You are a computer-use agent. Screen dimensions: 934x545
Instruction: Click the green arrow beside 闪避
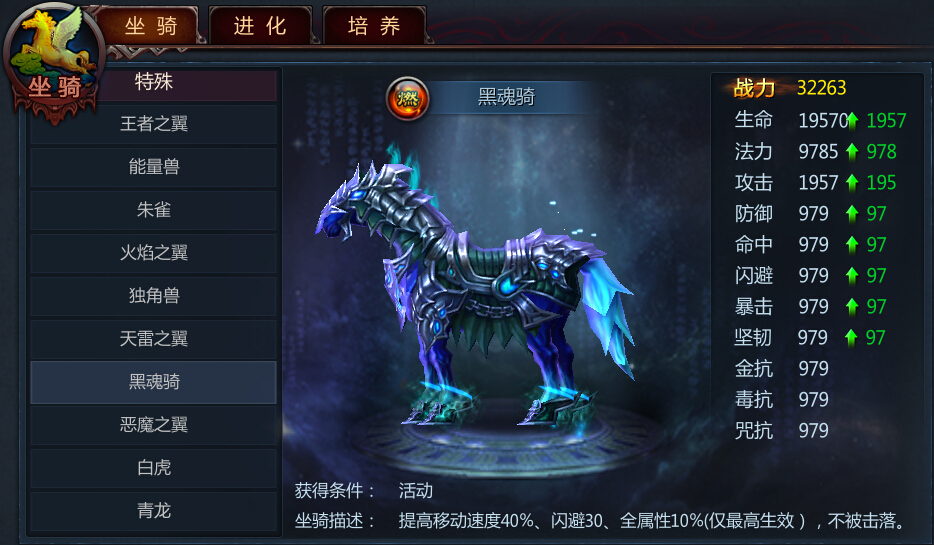(852, 275)
